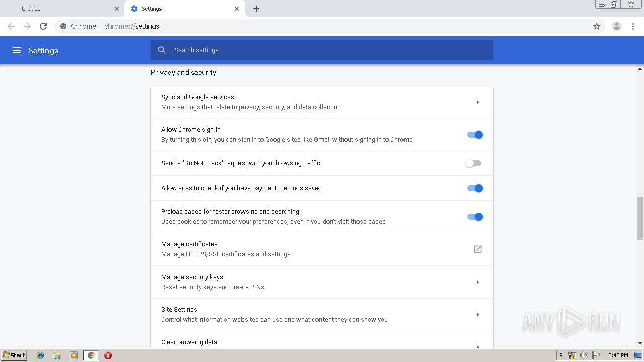The image size is (644, 362).
Task: Open external link icon for Manage certificates
Action: coord(478,249)
